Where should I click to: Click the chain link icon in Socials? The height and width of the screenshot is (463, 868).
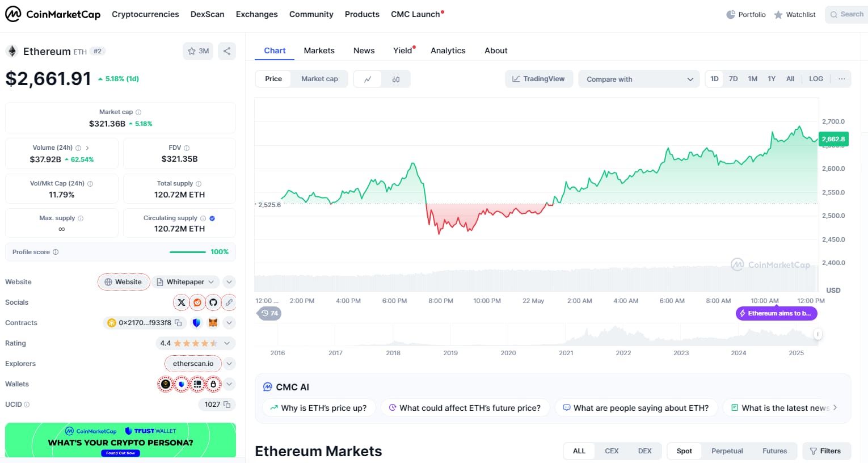[229, 302]
